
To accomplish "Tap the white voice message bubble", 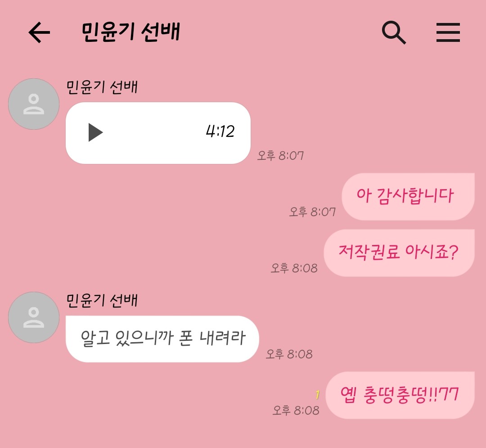I will 158,133.
